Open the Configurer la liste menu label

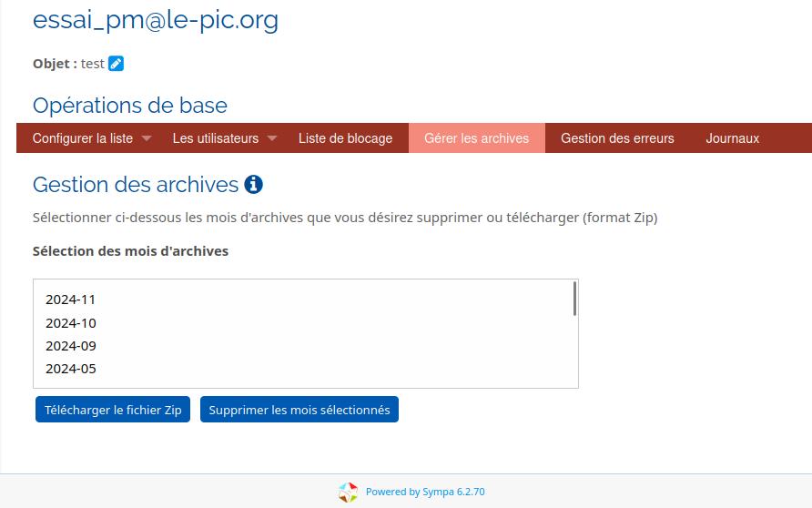click(x=83, y=138)
